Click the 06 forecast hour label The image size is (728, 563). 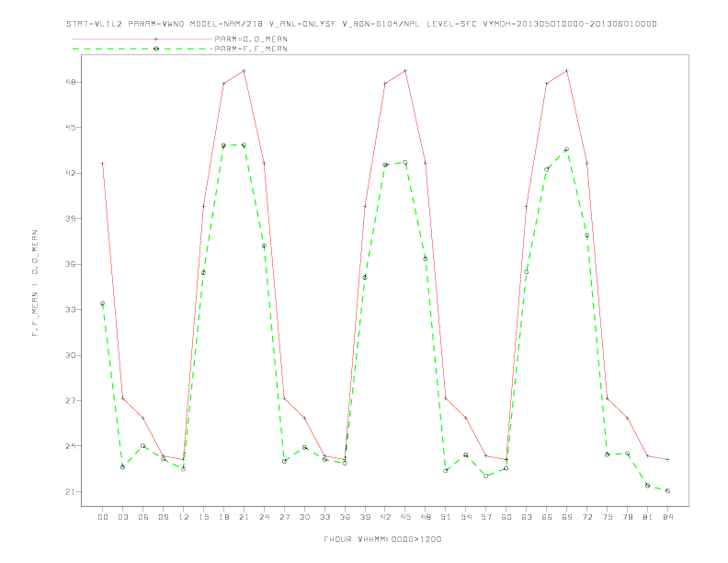tap(143, 517)
